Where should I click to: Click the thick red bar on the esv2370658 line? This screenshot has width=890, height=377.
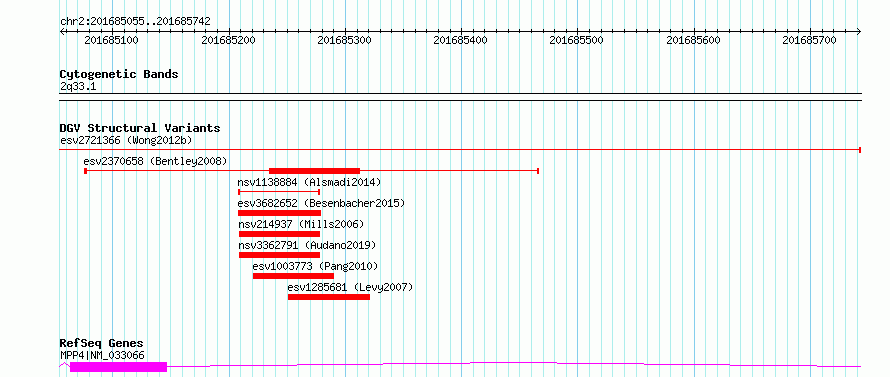tap(314, 171)
